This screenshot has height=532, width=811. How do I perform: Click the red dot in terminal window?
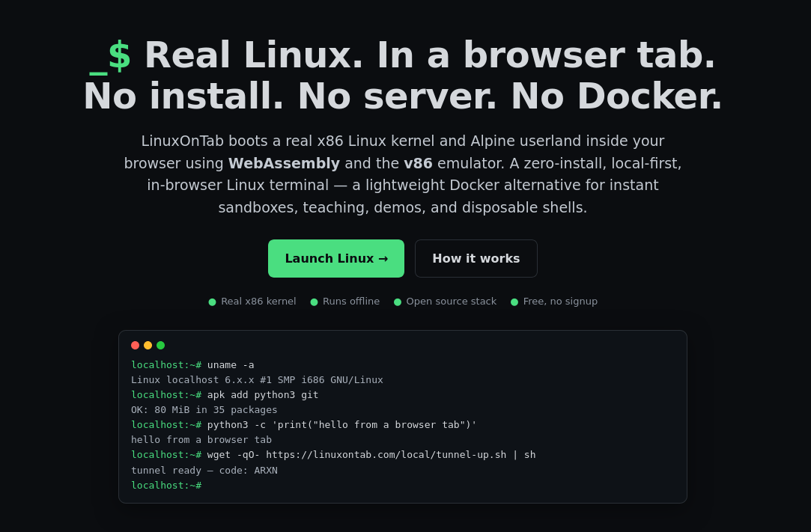point(135,346)
